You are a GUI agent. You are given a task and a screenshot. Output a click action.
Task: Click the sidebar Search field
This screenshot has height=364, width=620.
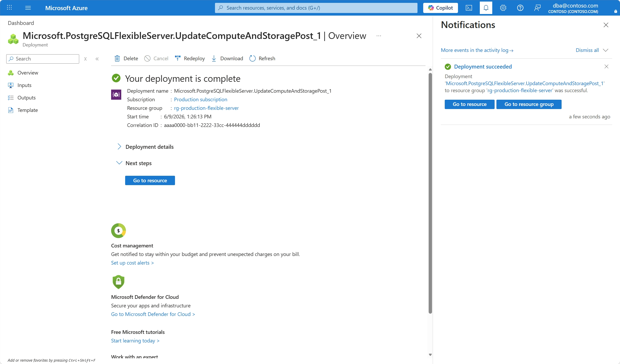tap(43, 59)
